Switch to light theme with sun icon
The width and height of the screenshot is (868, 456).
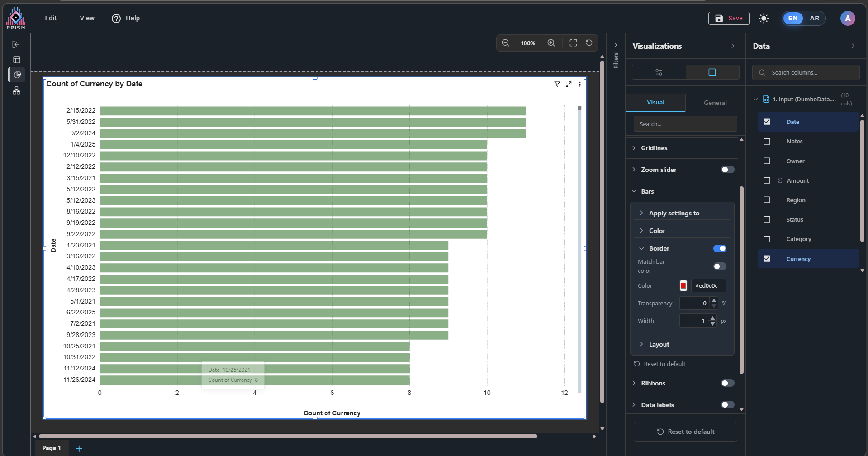(x=764, y=19)
